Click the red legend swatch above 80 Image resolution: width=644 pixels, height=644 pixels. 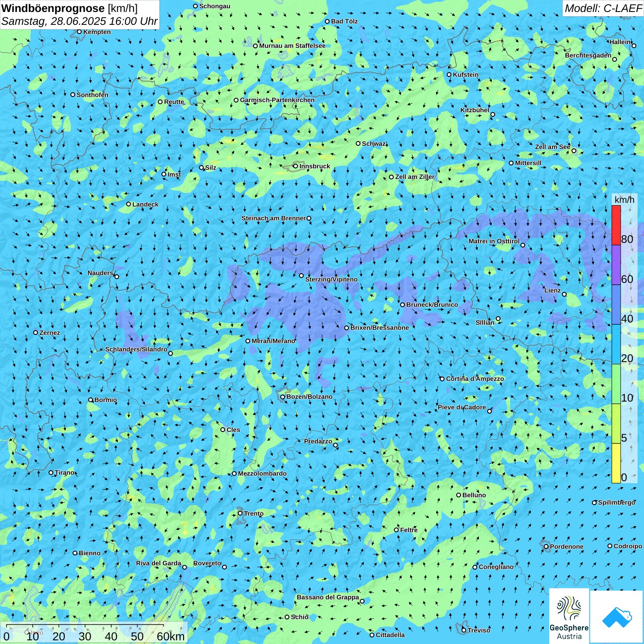click(x=616, y=225)
